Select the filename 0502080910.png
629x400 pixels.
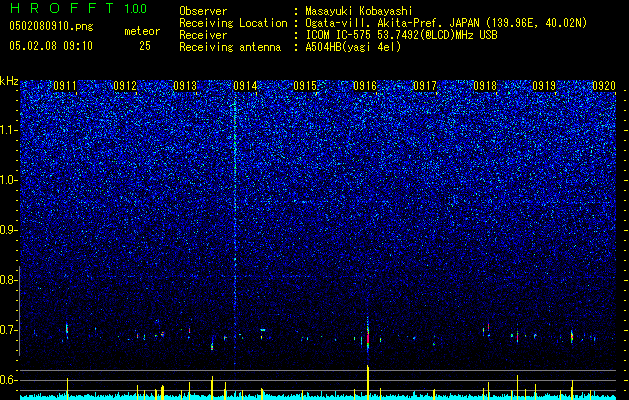point(51,27)
